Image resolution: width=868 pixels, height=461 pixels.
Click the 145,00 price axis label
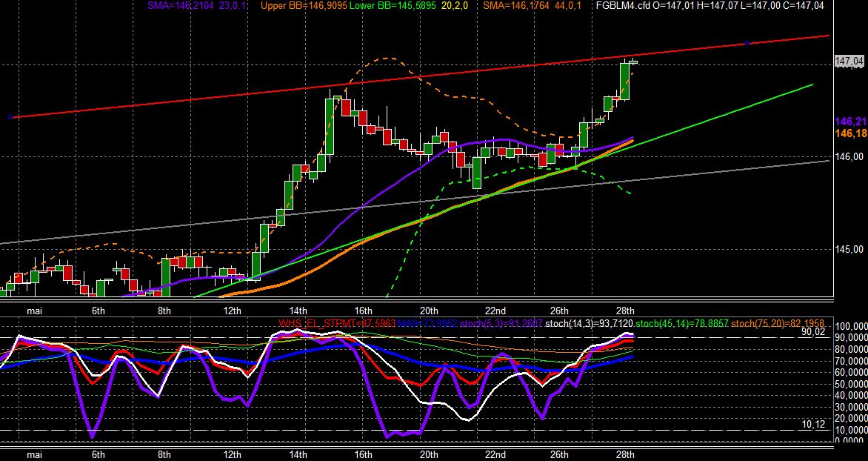click(849, 249)
